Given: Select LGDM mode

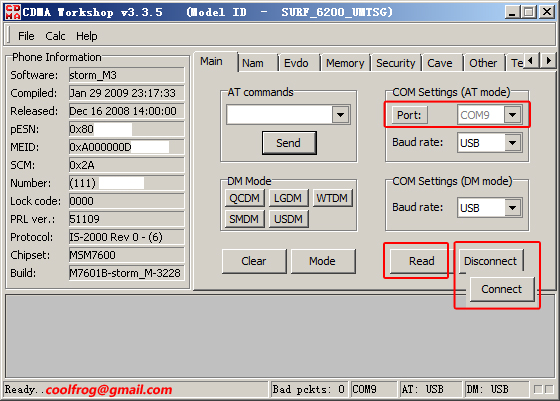Looking at the screenshot, I should click(288, 198).
